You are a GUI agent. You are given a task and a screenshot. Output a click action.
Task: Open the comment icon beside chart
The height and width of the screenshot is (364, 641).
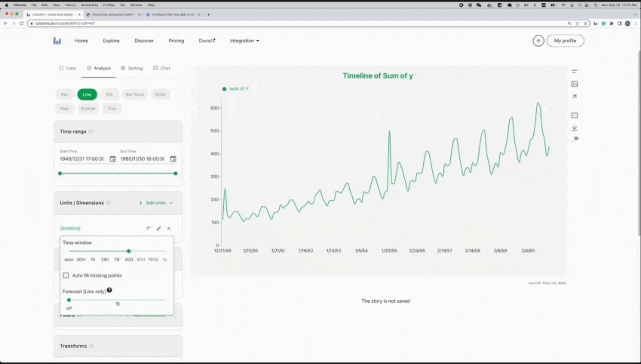click(575, 115)
